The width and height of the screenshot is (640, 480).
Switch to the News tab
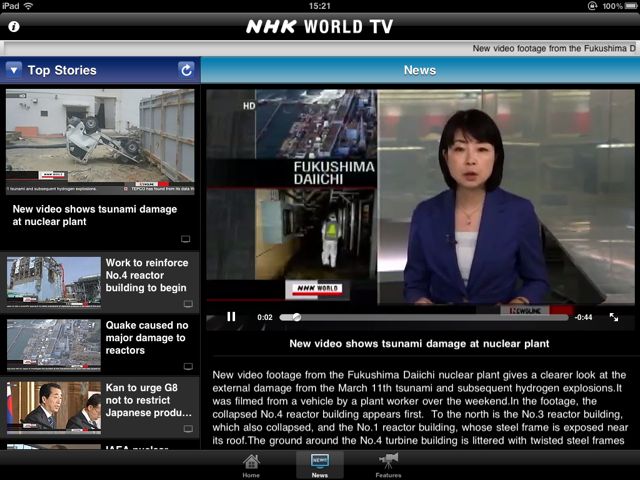pyautogui.click(x=320, y=466)
